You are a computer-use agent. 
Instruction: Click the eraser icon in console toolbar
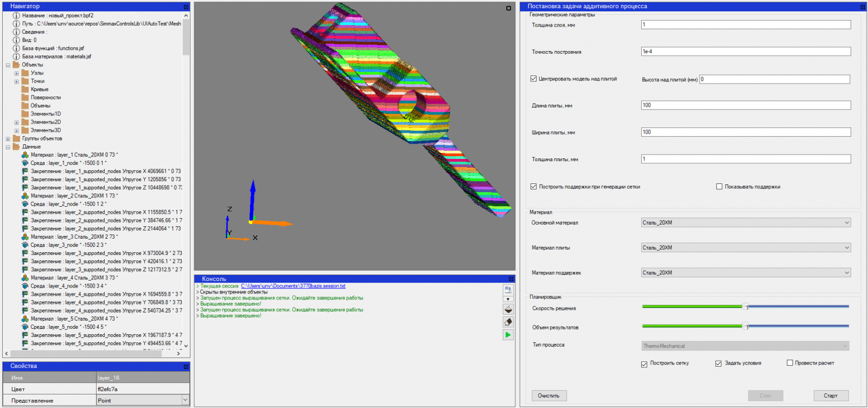pos(508,322)
